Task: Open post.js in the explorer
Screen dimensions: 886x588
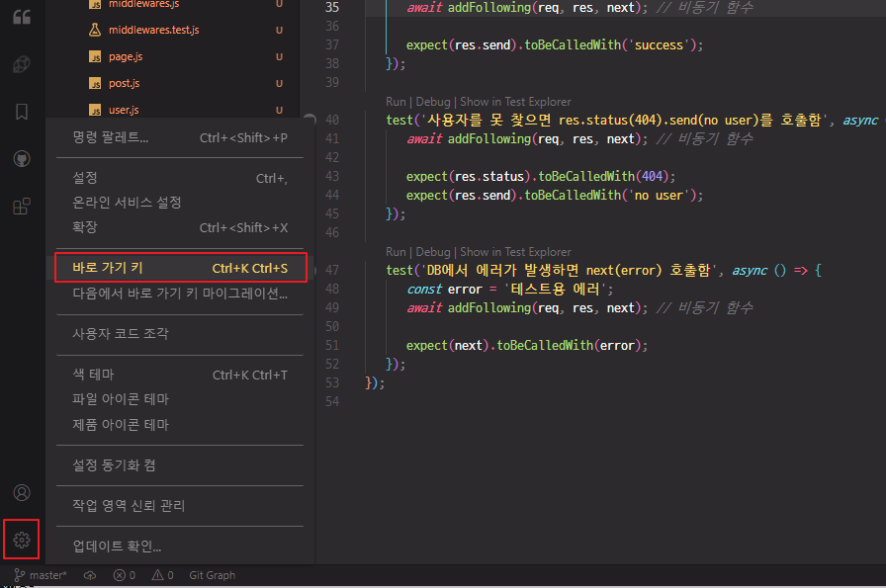Action: click(x=124, y=83)
